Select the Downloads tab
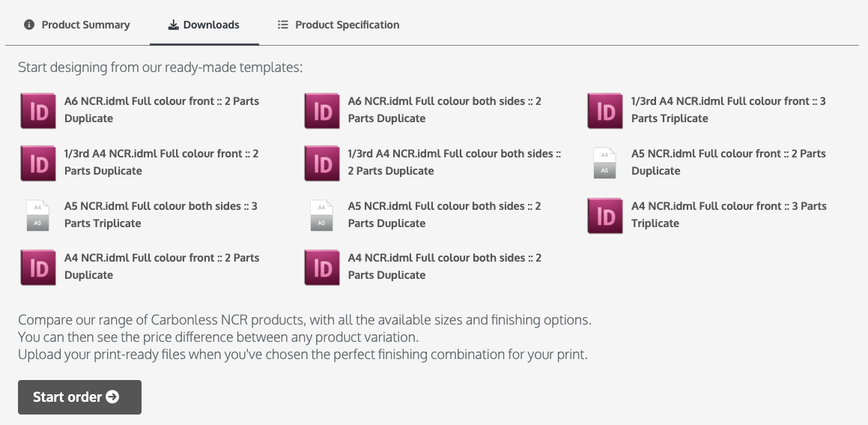The image size is (868, 425). click(204, 25)
